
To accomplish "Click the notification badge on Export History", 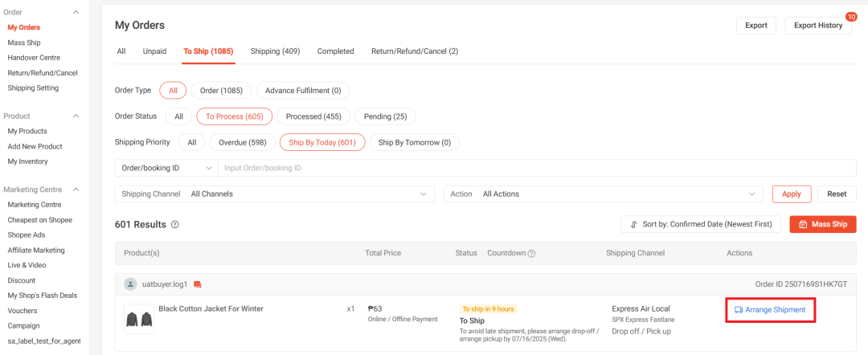I will tap(851, 16).
